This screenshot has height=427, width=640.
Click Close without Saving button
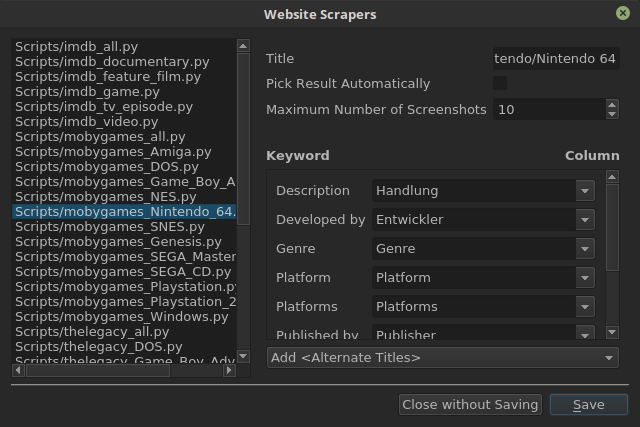tap(471, 405)
